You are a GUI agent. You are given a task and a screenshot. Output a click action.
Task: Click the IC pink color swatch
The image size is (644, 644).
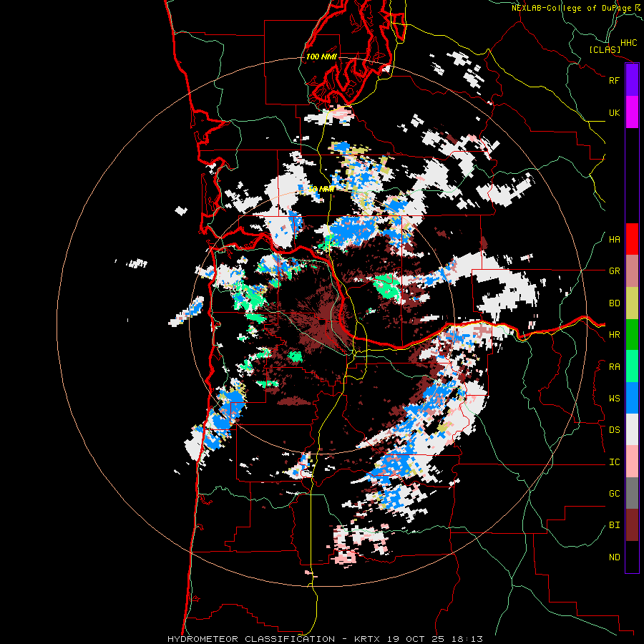[x=632, y=462]
